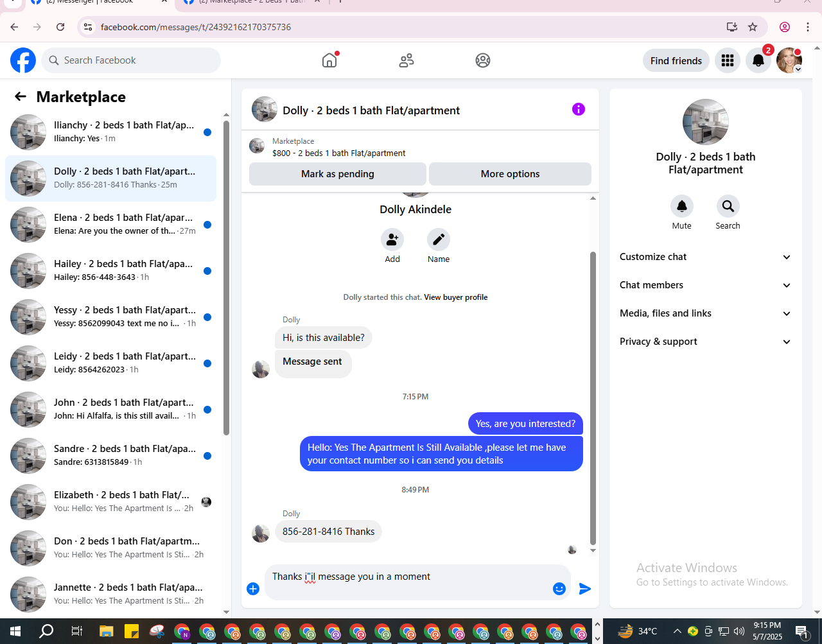822x644 pixels.
Task: Open Windows Start menu
Action: coord(15,631)
